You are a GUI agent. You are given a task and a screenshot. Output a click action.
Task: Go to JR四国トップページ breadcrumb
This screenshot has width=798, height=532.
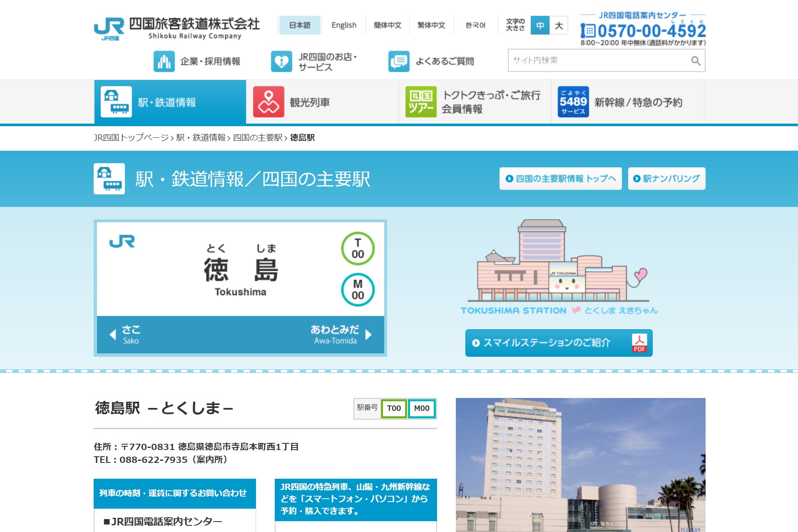pyautogui.click(x=131, y=138)
